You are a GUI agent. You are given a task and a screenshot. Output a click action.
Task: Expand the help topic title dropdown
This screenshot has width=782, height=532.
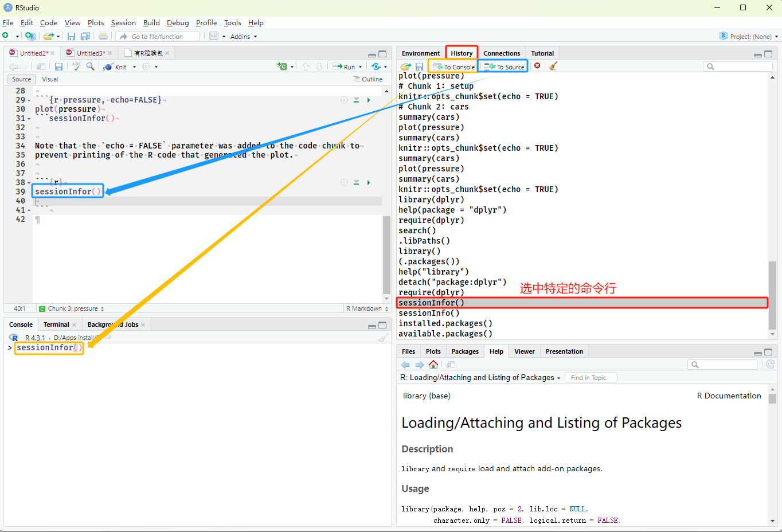(558, 378)
